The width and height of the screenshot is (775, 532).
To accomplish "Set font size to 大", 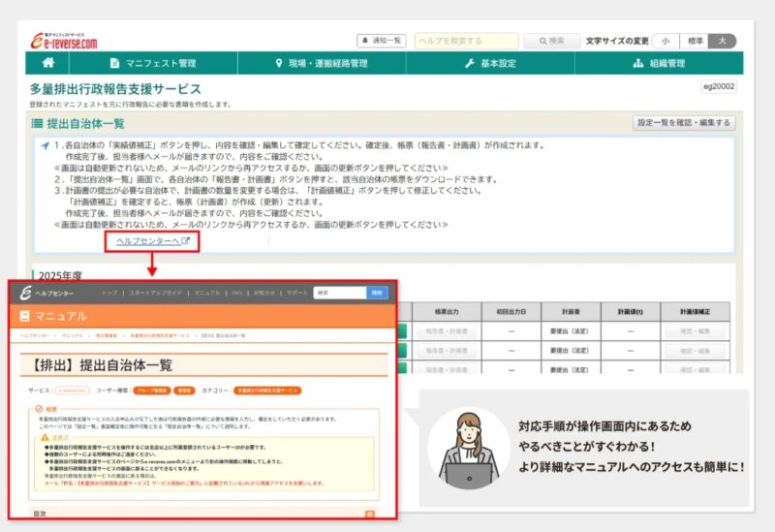I will point(723,41).
